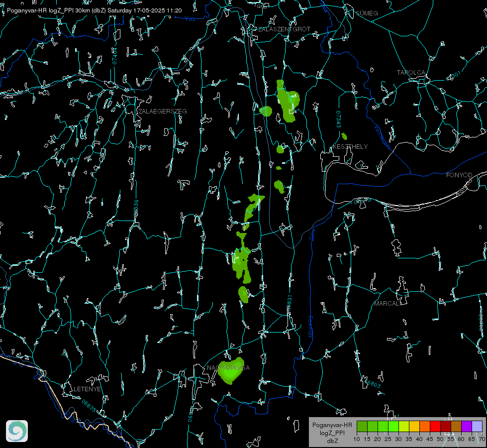
Task: Click the heart-shaped radar echo beside NAGYKANIZSA
Action: coord(231,370)
